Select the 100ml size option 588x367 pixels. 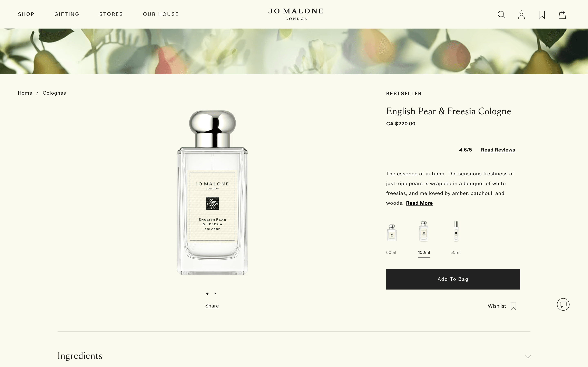pos(424,239)
